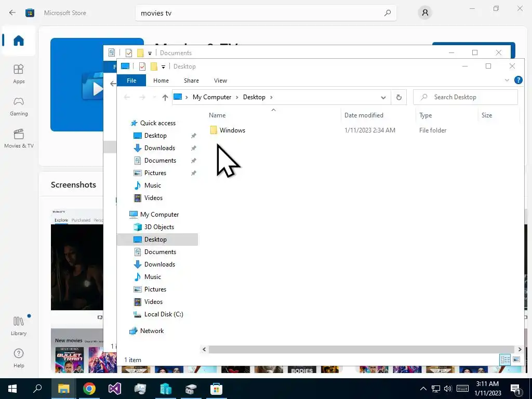Show hidden system tray icons
532x399 pixels.
coord(423,389)
